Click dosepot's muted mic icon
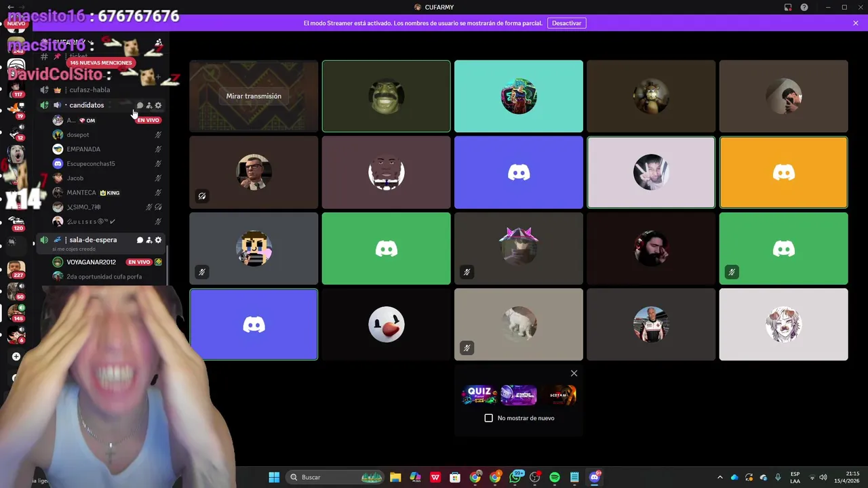This screenshot has width=868, height=488. pyautogui.click(x=158, y=135)
